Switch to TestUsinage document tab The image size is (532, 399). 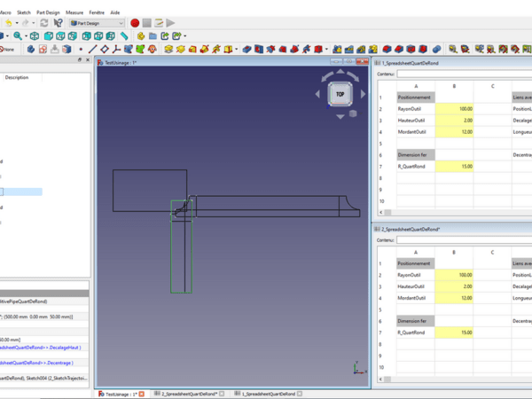(121, 393)
